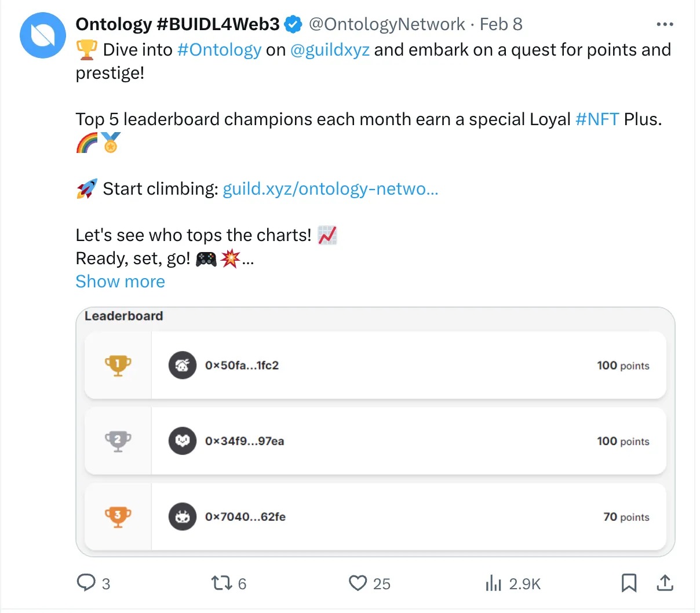Click the blue verified badge
Viewport: 700px width, 613px height.
coord(293,24)
